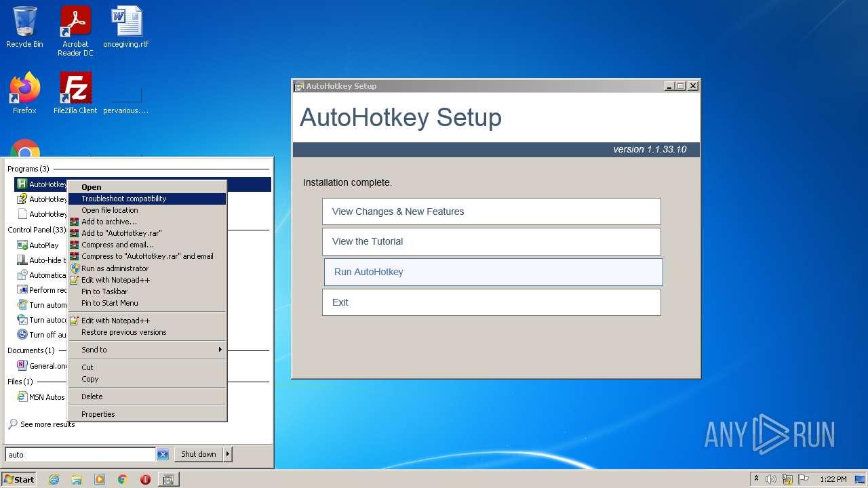Viewport: 868px width, 488px height.
Task: Open Properties from context menu
Action: [x=147, y=414]
